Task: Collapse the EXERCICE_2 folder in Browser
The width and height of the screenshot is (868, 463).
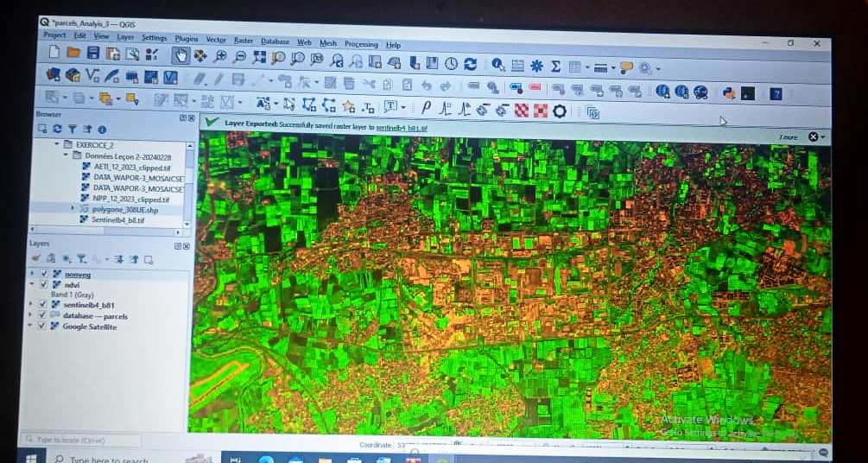Action: pyautogui.click(x=57, y=144)
